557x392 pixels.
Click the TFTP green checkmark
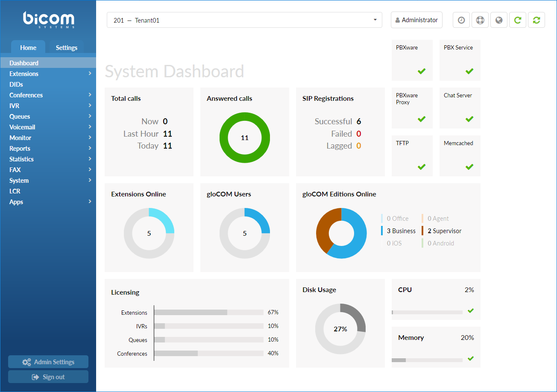pos(422,167)
